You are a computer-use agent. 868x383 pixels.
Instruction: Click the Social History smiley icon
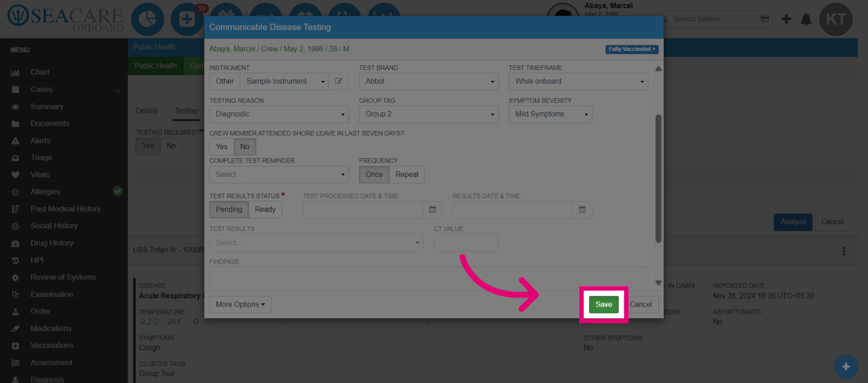pyautogui.click(x=15, y=226)
